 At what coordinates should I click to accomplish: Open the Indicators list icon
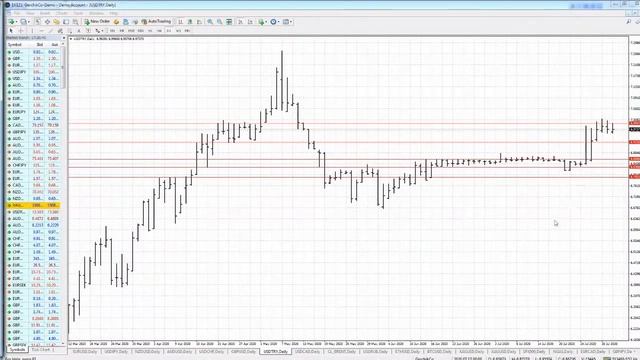[x=261, y=22]
